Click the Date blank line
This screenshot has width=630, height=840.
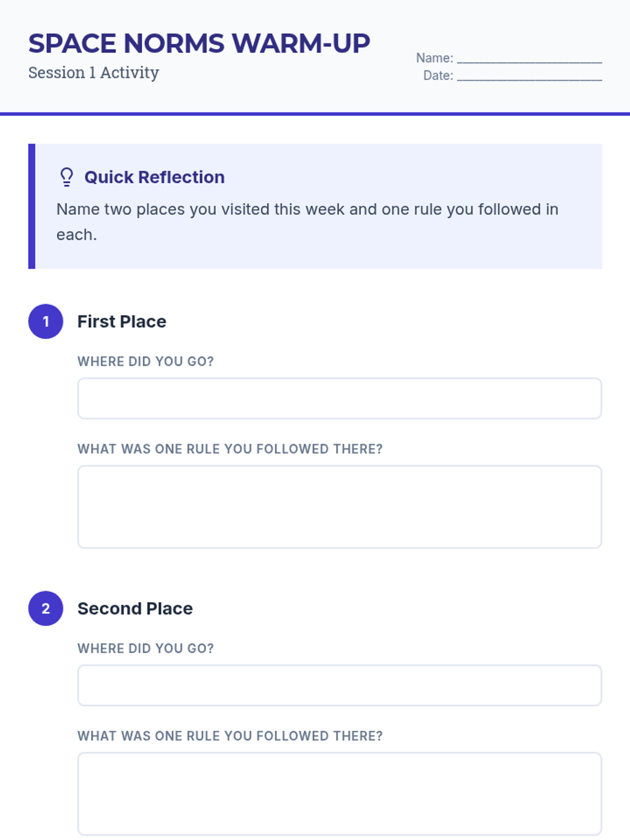click(x=529, y=77)
